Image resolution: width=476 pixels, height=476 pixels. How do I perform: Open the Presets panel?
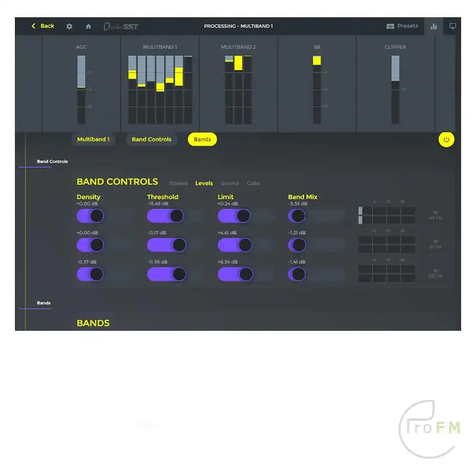402,26
